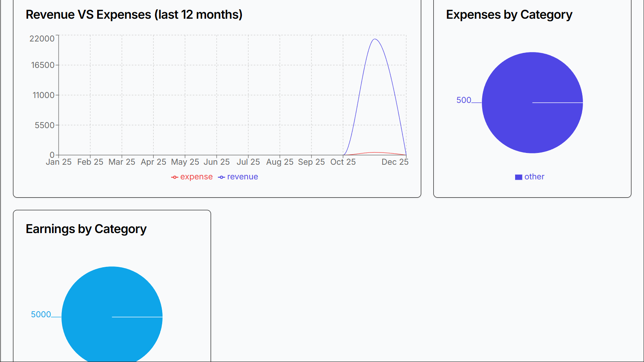Click the purple 'other' legend square
The image size is (644, 362).
(518, 177)
